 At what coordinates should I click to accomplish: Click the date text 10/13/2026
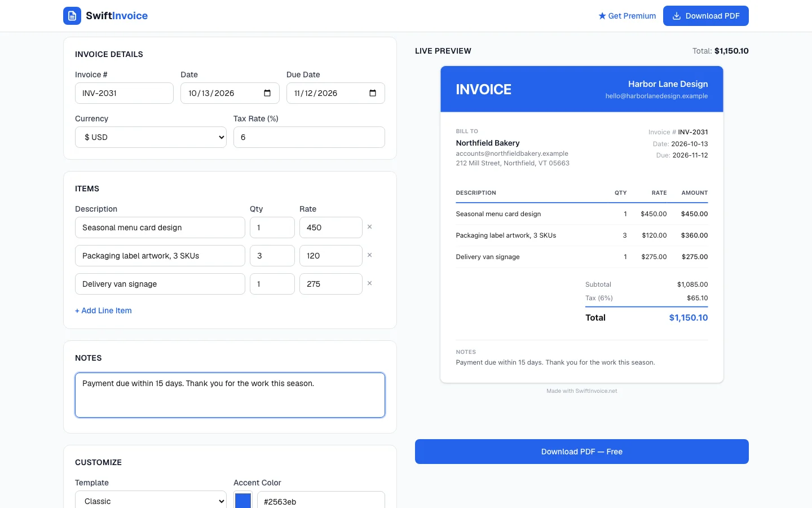[211, 93]
